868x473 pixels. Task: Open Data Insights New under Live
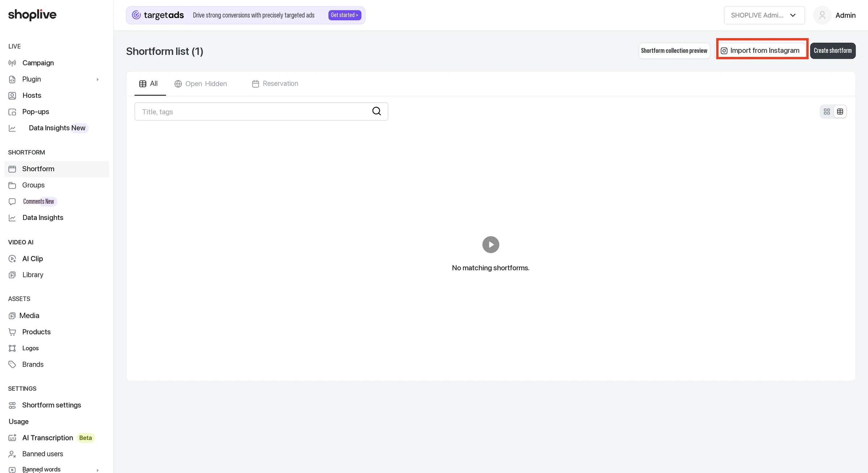[x=57, y=128]
